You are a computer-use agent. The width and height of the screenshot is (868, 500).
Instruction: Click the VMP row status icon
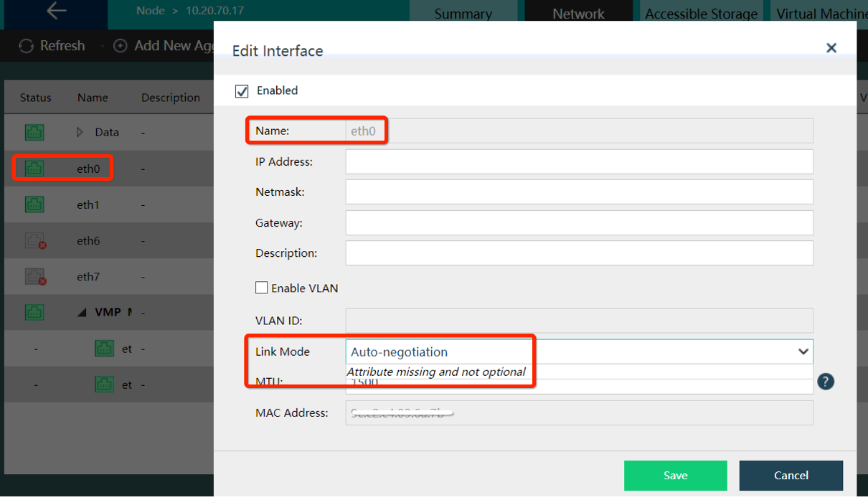(34, 313)
